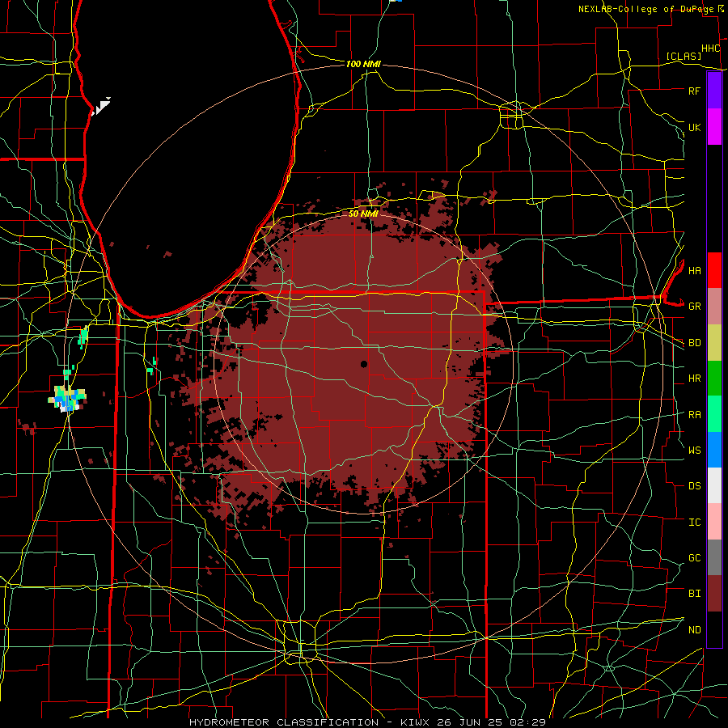Click the yellow BD legend swatch
The width and height of the screenshot is (728, 728).
pos(714,343)
